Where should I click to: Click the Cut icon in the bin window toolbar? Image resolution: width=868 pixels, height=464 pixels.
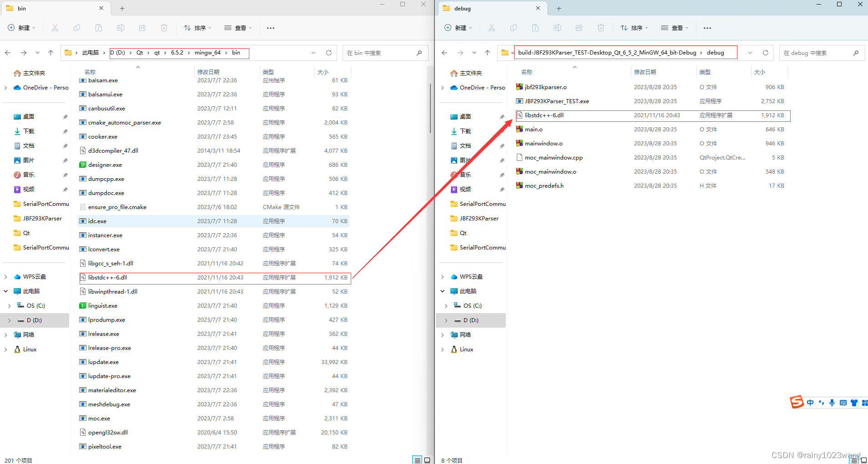(x=55, y=28)
